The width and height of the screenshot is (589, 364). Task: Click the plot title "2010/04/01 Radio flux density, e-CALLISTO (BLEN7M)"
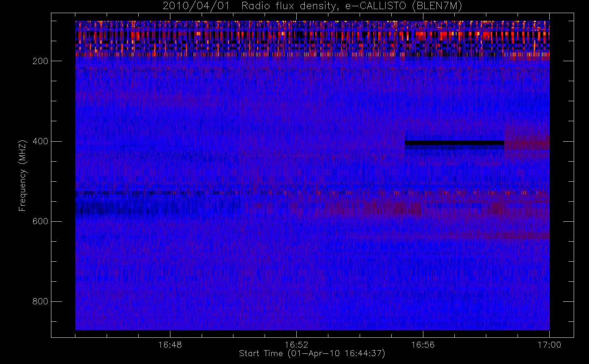pyautogui.click(x=312, y=6)
